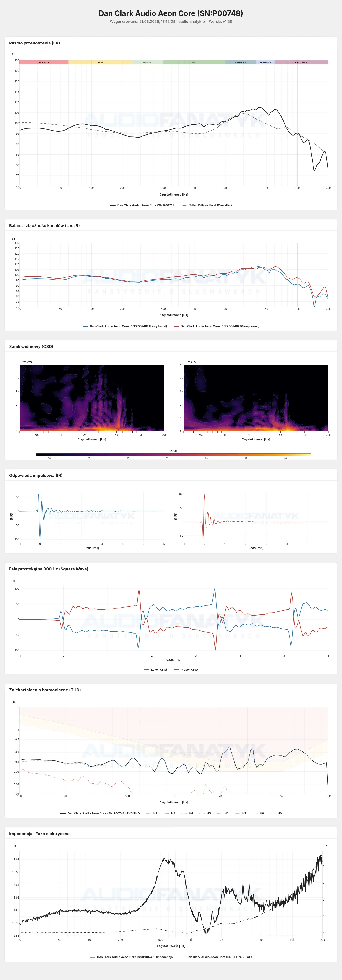342x980 pixels.
Task: Toggle the AVG THD legend entry
Action: [100, 813]
